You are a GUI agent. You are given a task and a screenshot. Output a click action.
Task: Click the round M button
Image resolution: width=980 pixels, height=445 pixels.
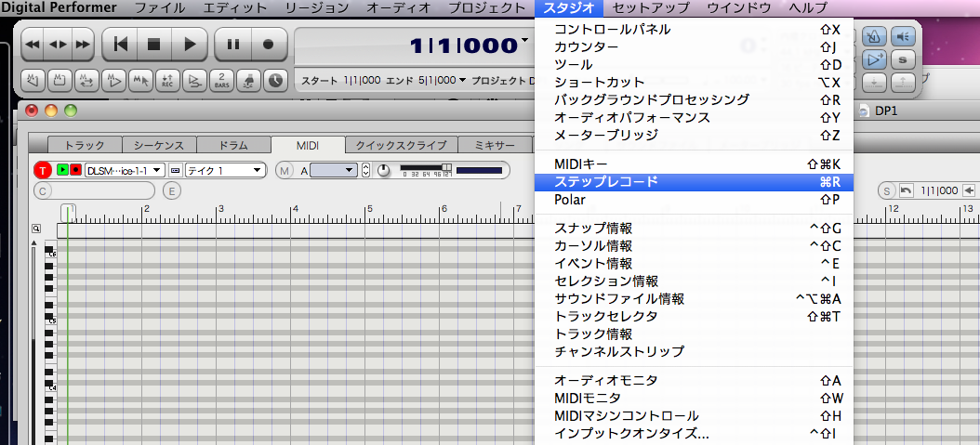click(285, 170)
